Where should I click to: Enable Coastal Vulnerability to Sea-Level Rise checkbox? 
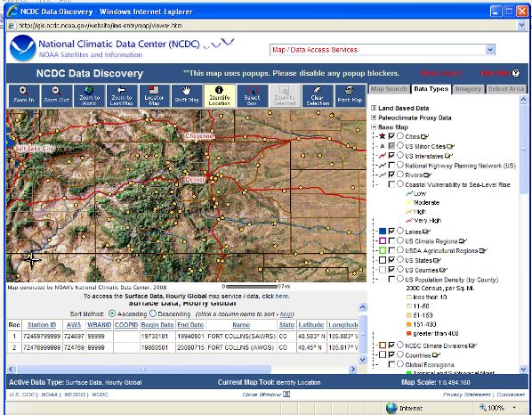click(391, 184)
